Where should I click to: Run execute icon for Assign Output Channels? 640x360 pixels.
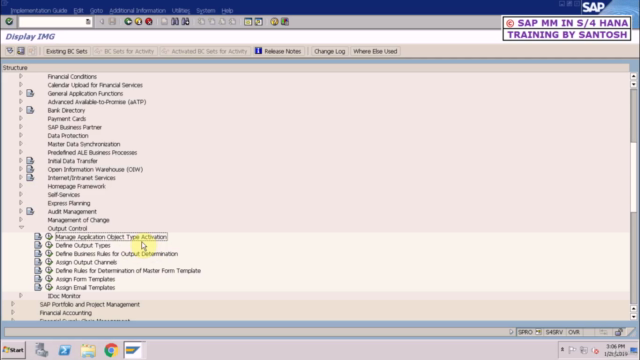pos(49,262)
